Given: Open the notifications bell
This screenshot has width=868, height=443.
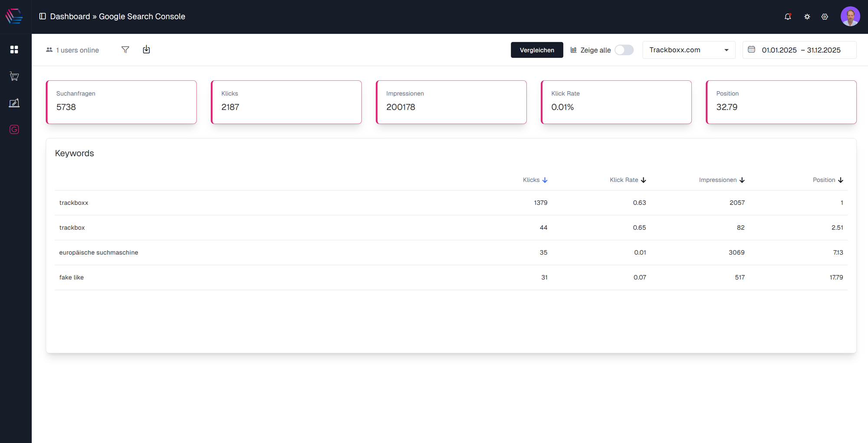Looking at the screenshot, I should coord(787,17).
